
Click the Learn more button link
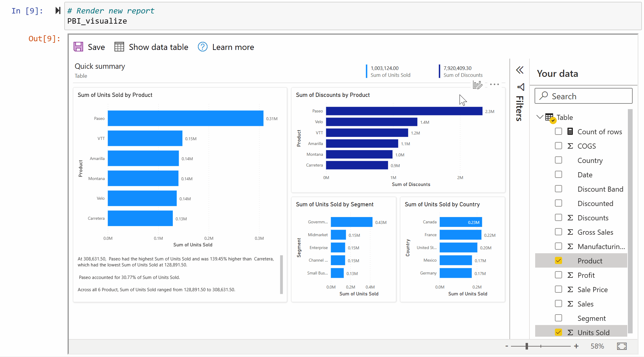click(x=233, y=47)
